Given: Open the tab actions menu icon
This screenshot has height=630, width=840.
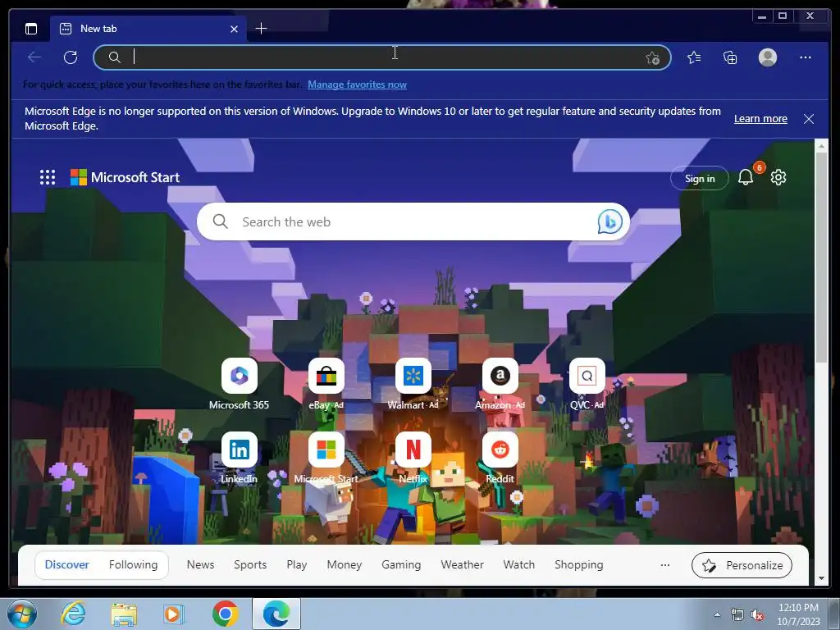Looking at the screenshot, I should [31, 29].
